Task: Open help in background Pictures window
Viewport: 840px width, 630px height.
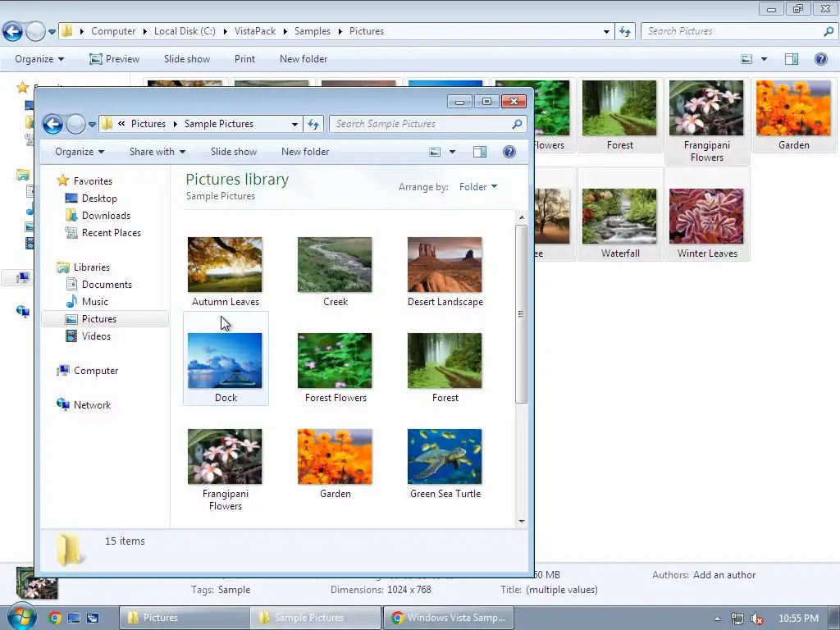Action: (820, 59)
